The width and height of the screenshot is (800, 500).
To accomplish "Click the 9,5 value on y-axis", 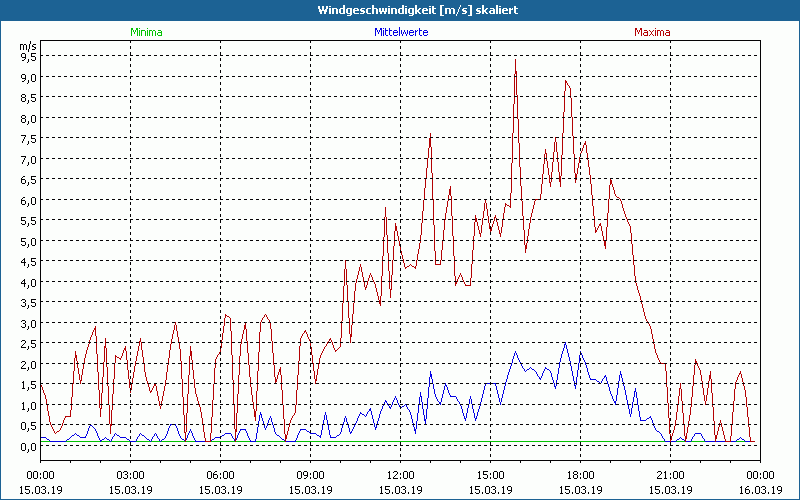I will click(28, 57).
